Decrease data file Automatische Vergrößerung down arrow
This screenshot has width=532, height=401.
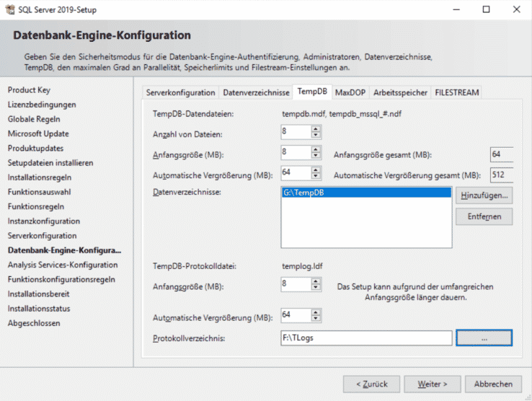coord(316,176)
